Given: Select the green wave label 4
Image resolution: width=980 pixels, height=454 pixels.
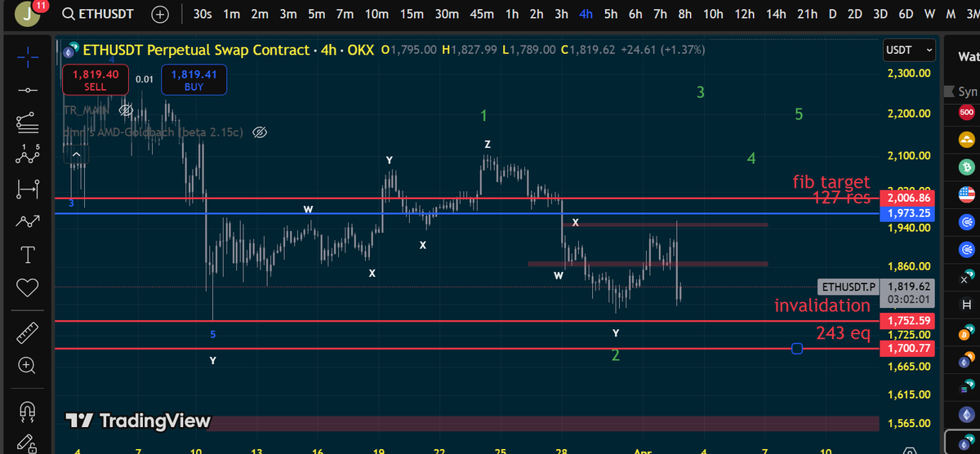Looking at the screenshot, I should 751,158.
